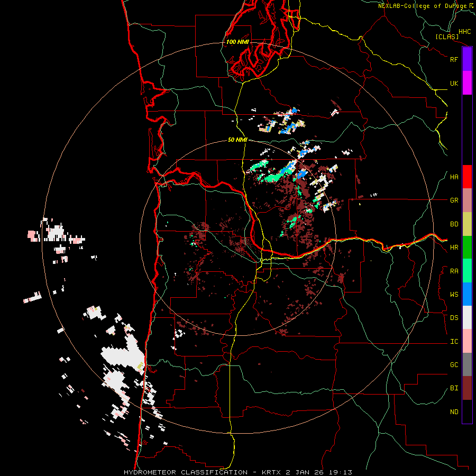Click the "RF" legend label

(454, 59)
